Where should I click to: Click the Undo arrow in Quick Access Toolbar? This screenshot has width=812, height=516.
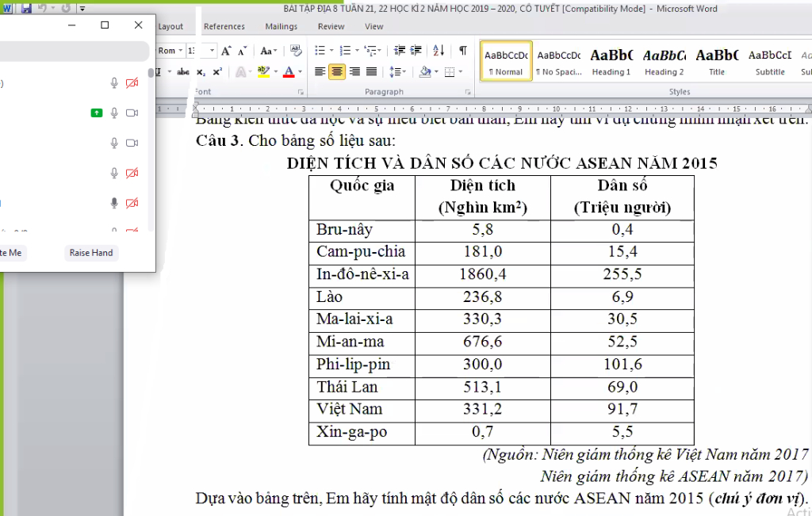click(x=43, y=8)
